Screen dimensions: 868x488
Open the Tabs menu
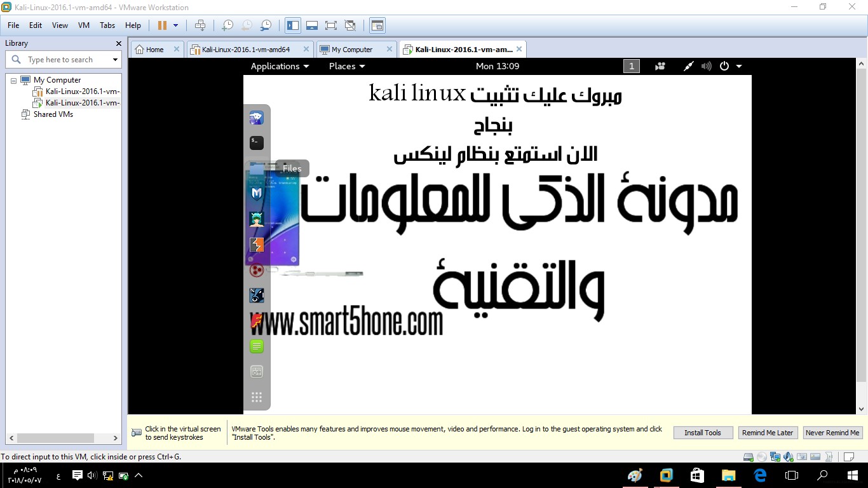tap(107, 25)
